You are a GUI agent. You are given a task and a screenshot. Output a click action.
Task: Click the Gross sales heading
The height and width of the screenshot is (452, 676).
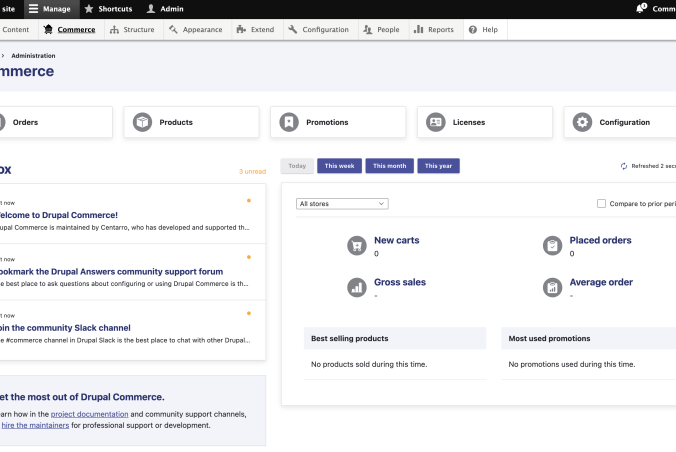point(400,282)
